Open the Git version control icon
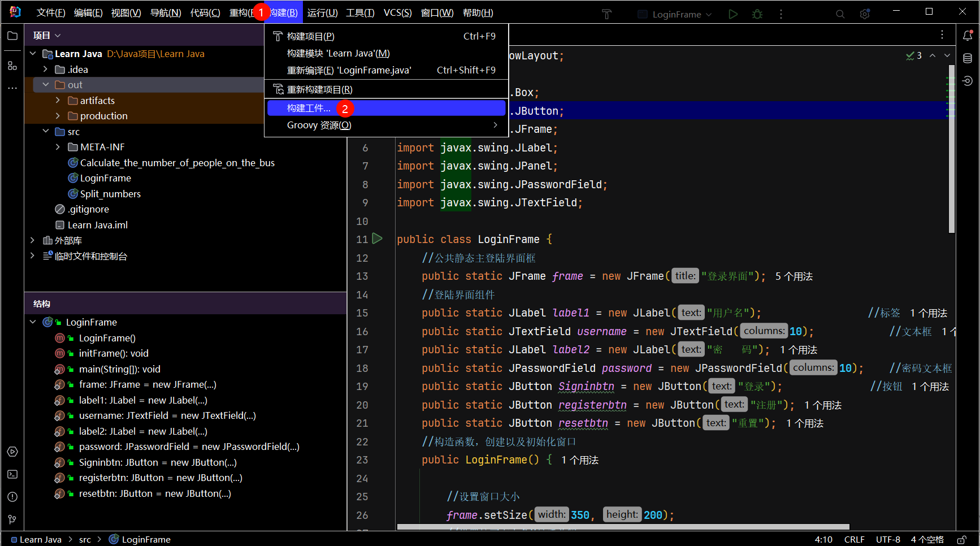Image resolution: width=980 pixels, height=546 pixels. pyautogui.click(x=12, y=519)
